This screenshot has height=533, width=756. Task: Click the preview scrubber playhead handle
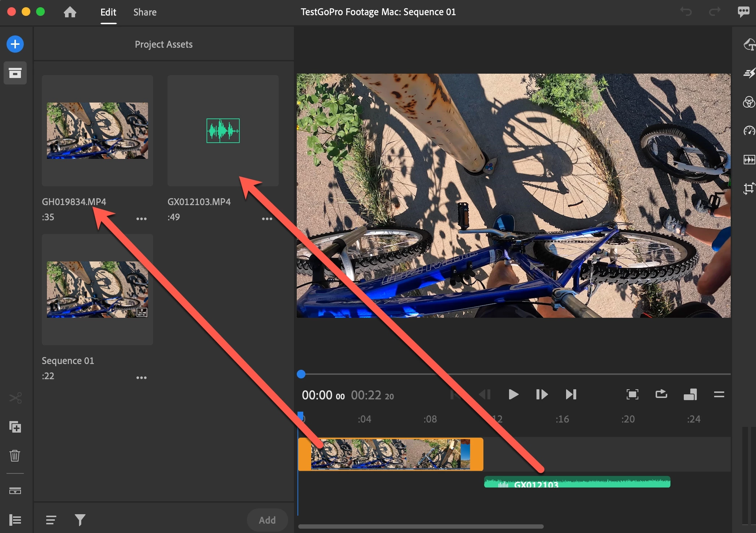coord(301,374)
